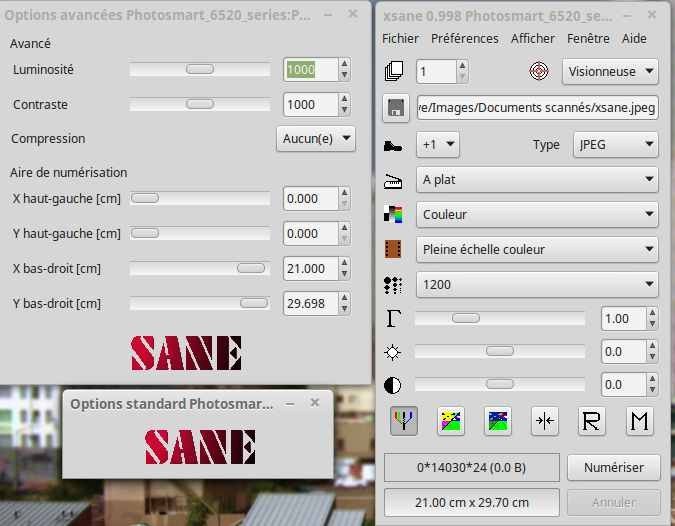Click the stacked pages scan count icon
This screenshot has height=526, width=675.
(x=394, y=71)
